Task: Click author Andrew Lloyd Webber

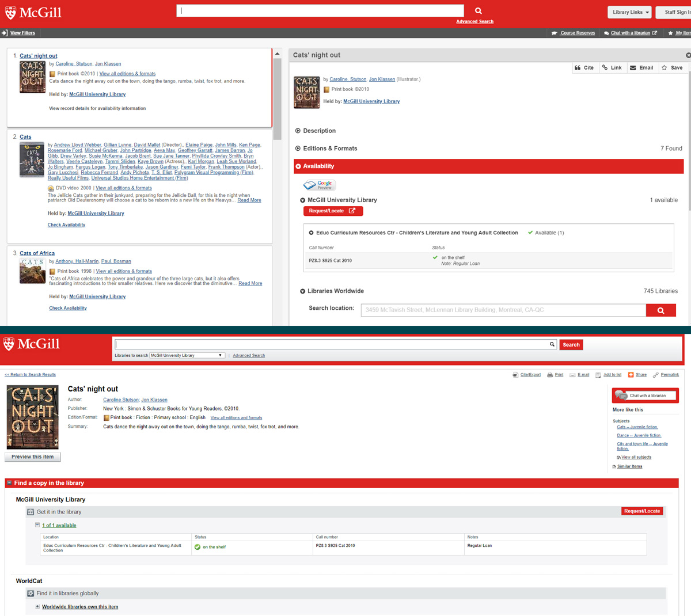Action: pyautogui.click(x=78, y=145)
